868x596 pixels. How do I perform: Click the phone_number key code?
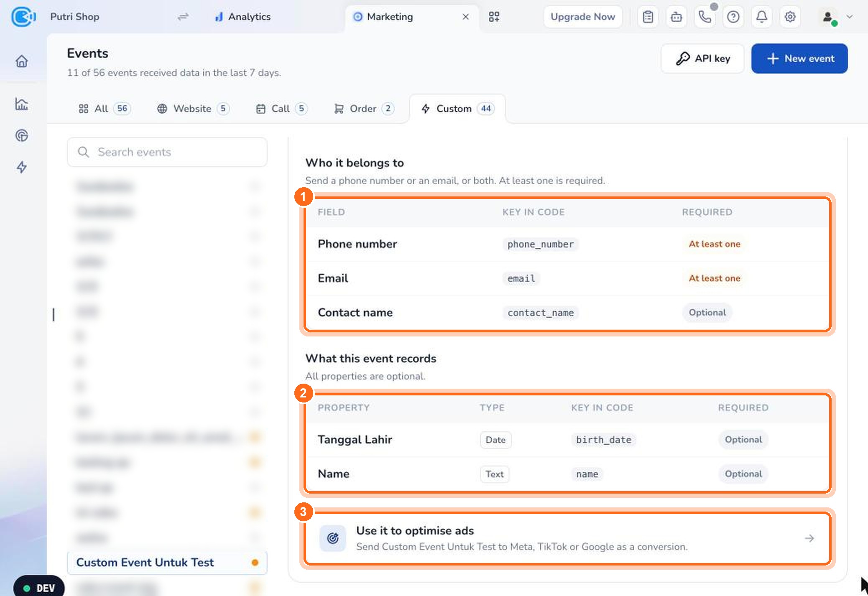pos(541,244)
